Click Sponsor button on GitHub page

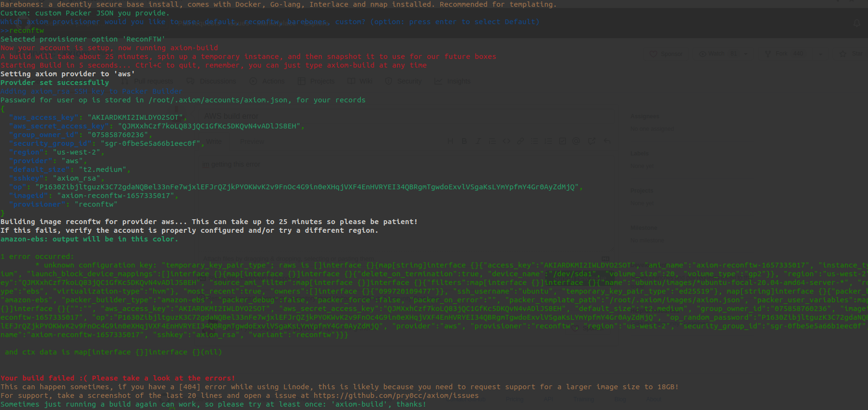(x=666, y=54)
